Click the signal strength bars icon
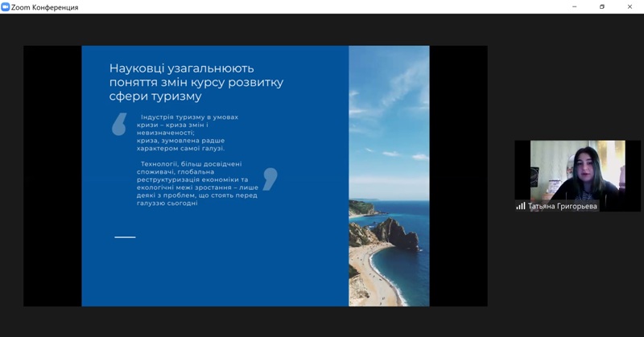The image size is (644, 337). pyautogui.click(x=521, y=206)
